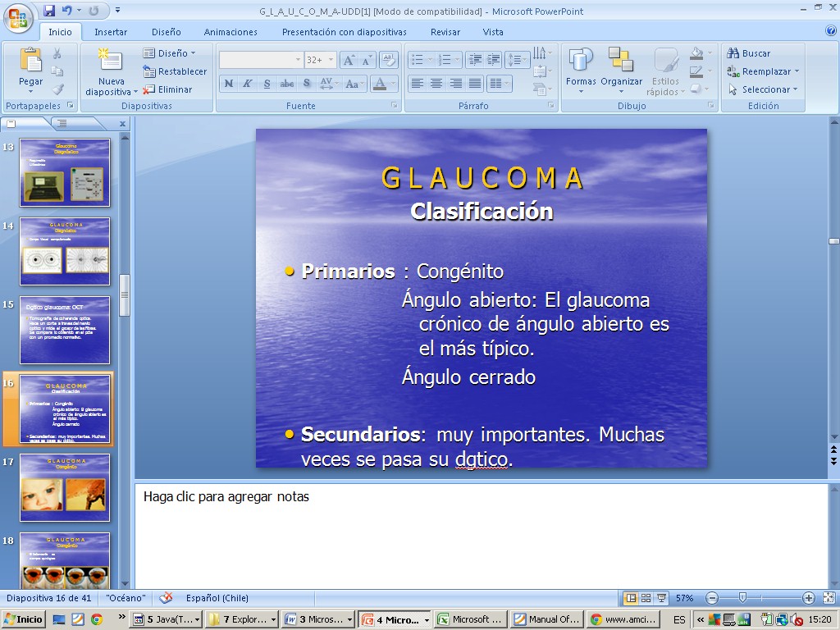Click the Cut scissors icon
This screenshot has height=630, width=840.
[57, 53]
